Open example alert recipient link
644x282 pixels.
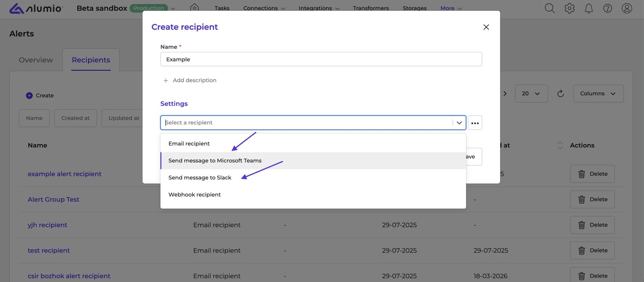click(x=64, y=174)
